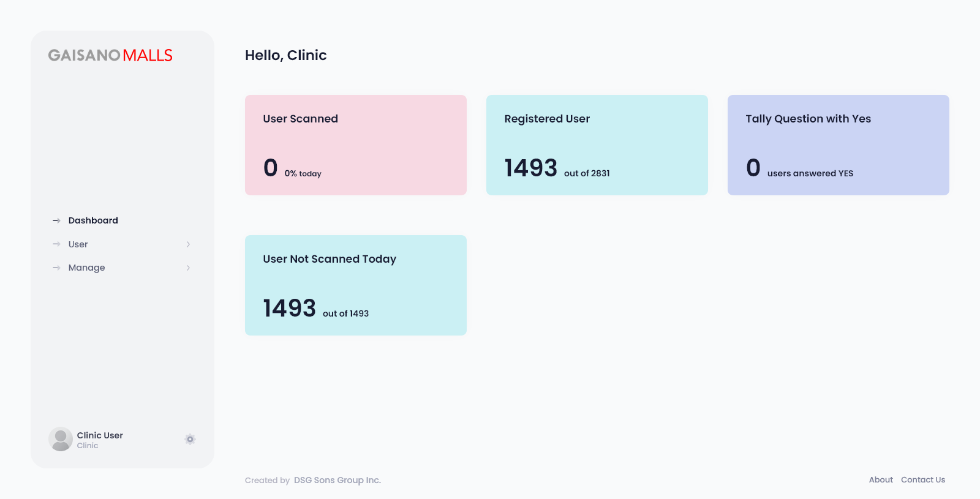
Task: Open the User menu item
Action: tap(78, 244)
